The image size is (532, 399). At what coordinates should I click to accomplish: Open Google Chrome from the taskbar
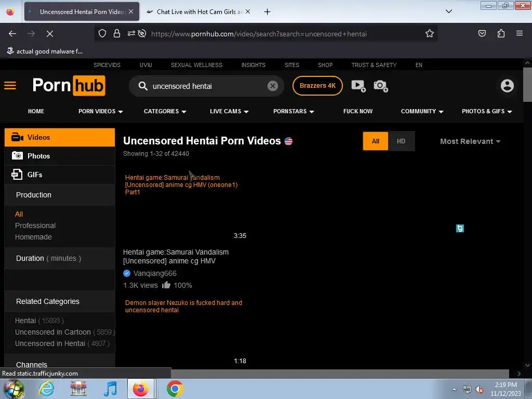coord(175,389)
